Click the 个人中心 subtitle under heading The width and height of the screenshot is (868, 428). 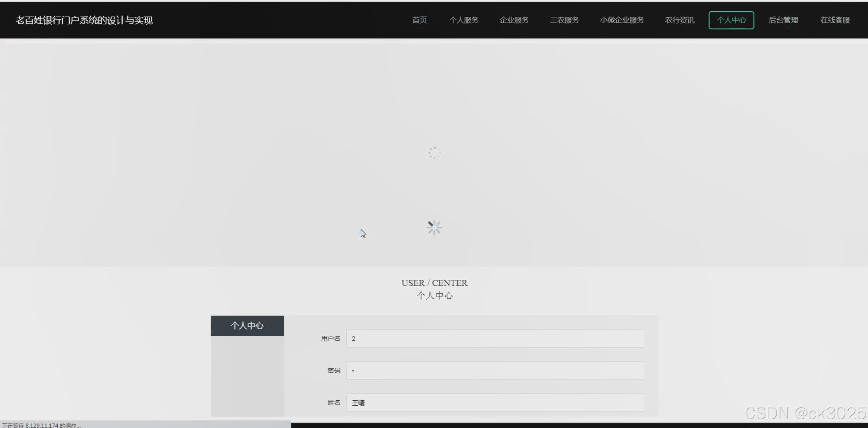pyautogui.click(x=434, y=295)
